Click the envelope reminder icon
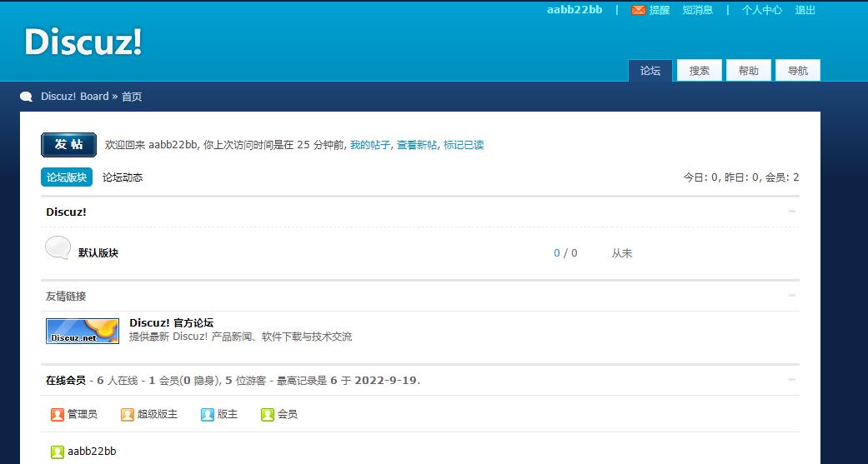Screen dimensions: 868x464 point(639,10)
